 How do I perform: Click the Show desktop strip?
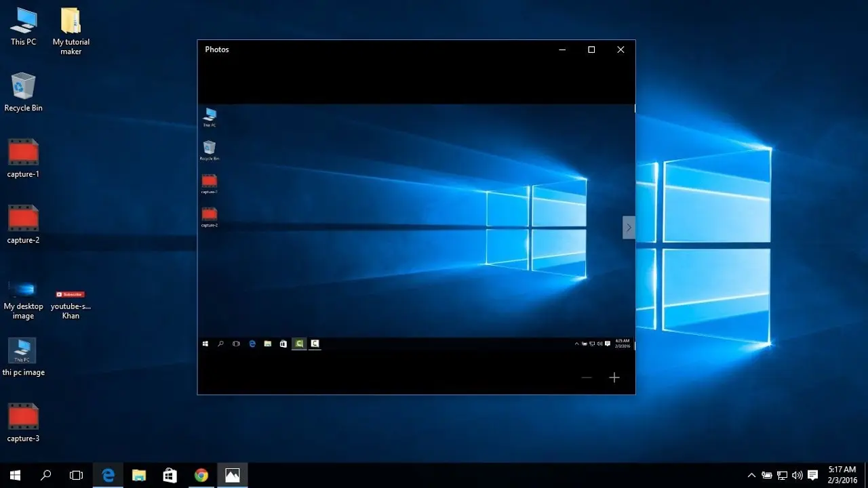click(x=866, y=475)
